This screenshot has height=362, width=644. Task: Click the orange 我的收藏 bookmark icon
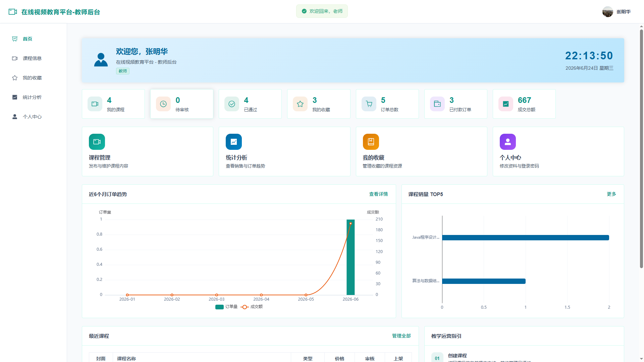[371, 142]
